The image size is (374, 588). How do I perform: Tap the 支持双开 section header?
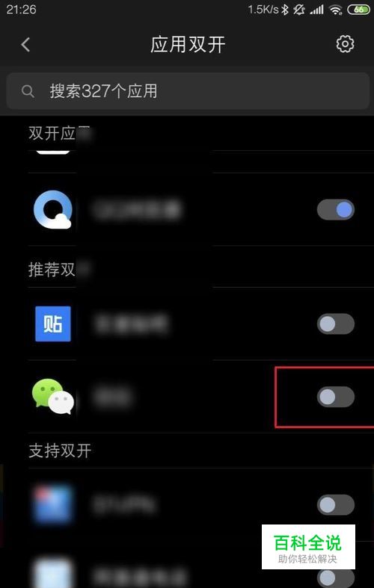point(60,451)
